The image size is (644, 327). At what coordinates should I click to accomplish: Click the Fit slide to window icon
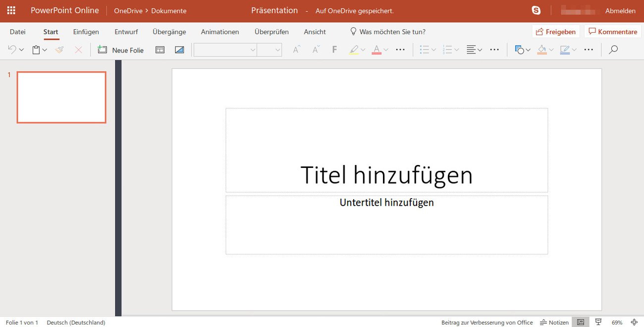coord(635,322)
